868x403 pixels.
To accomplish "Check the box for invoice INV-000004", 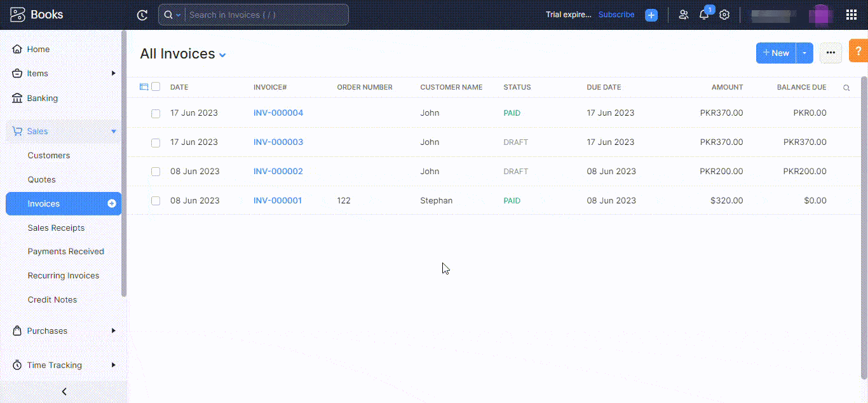I will pyautogui.click(x=156, y=114).
